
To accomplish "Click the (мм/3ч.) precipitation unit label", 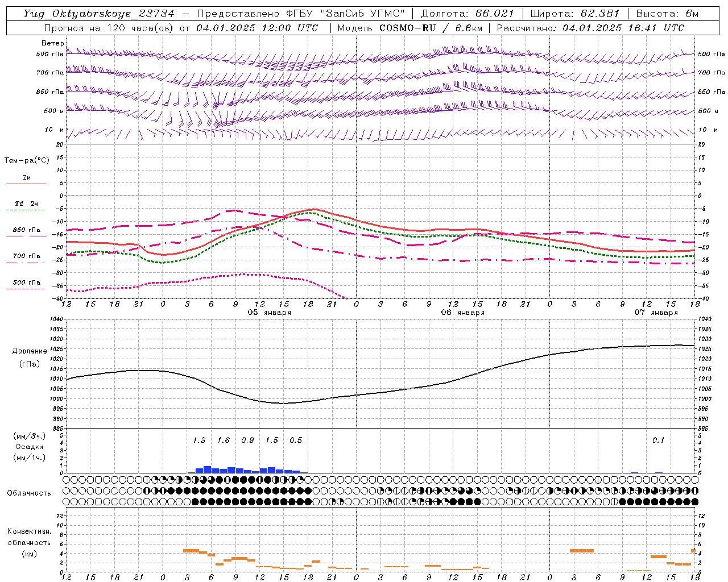I will coord(29,436).
